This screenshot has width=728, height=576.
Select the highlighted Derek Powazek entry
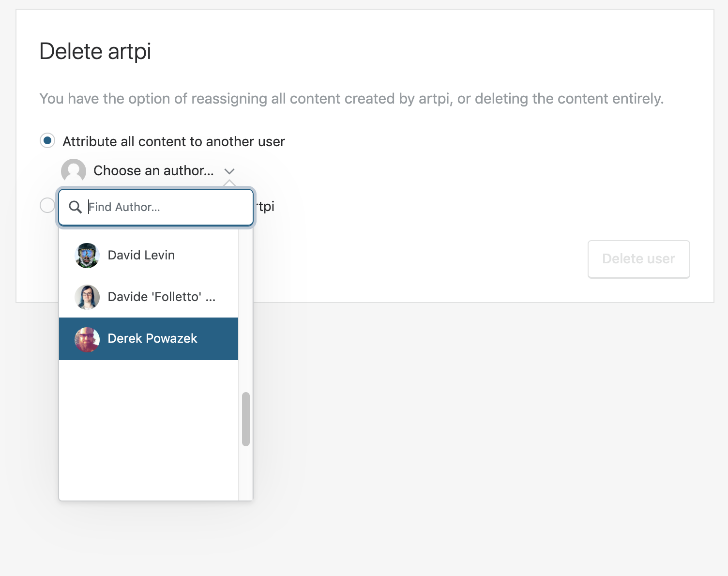point(152,339)
